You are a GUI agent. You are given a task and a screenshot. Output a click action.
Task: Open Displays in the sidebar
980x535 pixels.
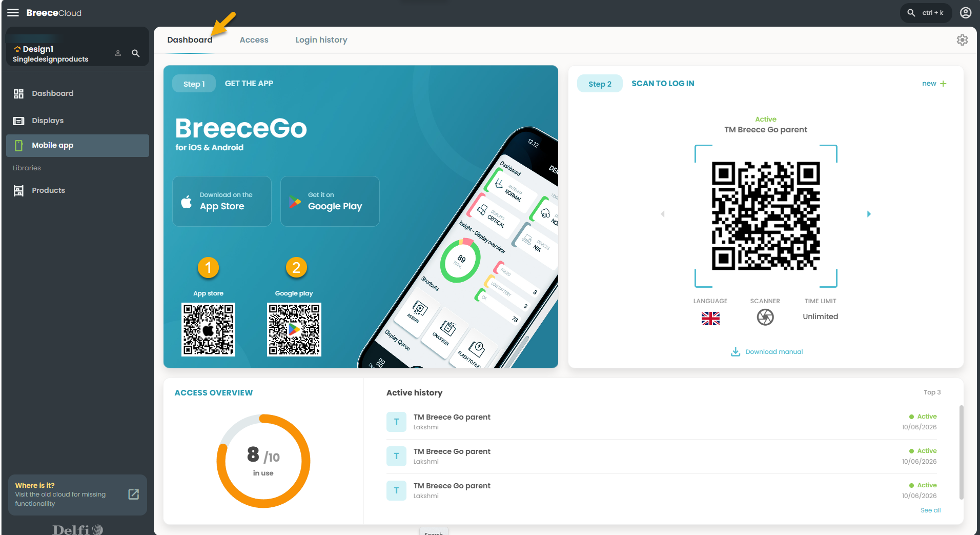77,121
